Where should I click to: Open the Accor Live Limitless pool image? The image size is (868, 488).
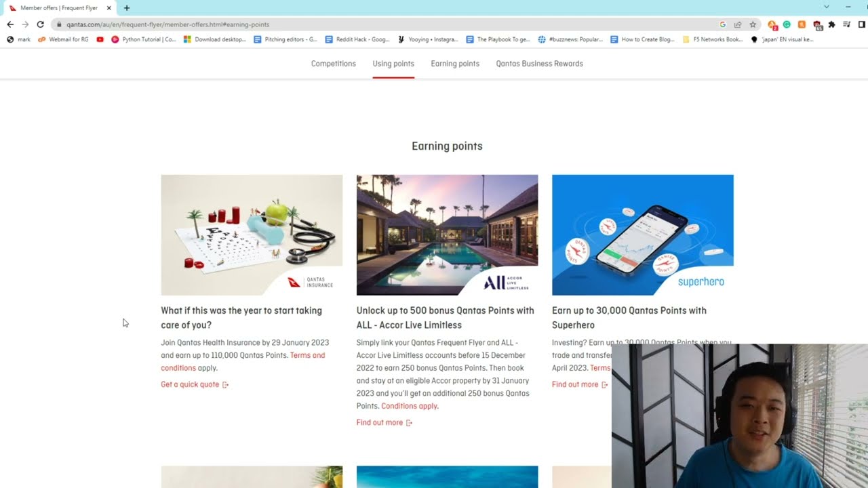(x=447, y=235)
